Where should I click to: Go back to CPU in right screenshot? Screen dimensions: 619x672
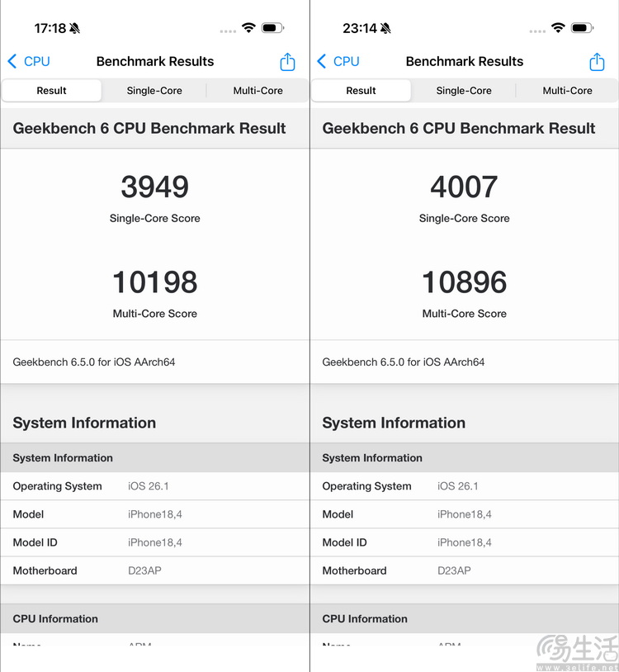click(x=338, y=61)
